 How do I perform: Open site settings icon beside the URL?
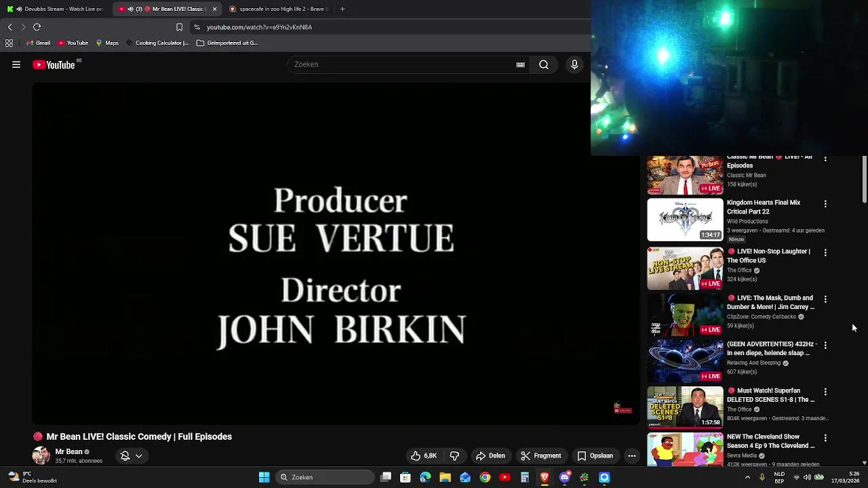coord(197,27)
